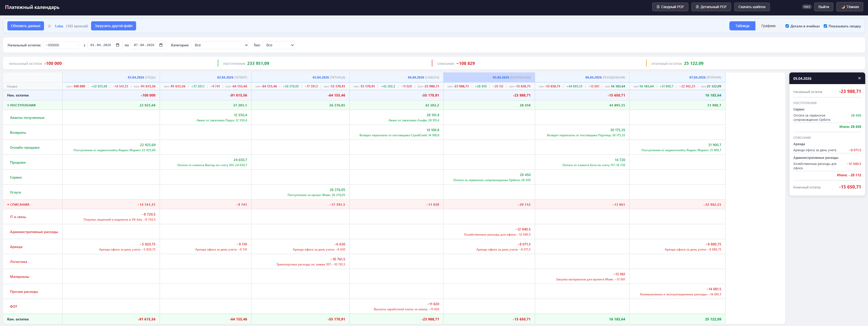Open the Категория dropdown
This screenshot has height=326, width=868.
[220, 45]
